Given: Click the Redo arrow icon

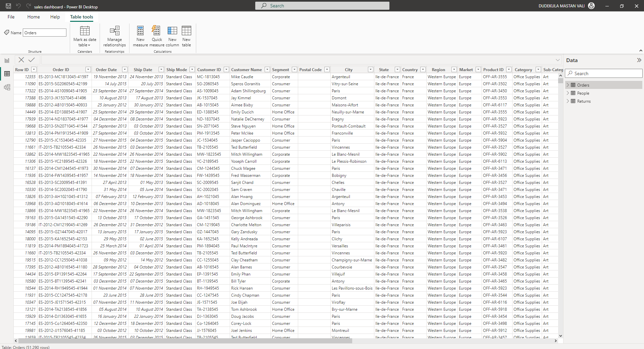Looking at the screenshot, I should pyautogui.click(x=29, y=6).
